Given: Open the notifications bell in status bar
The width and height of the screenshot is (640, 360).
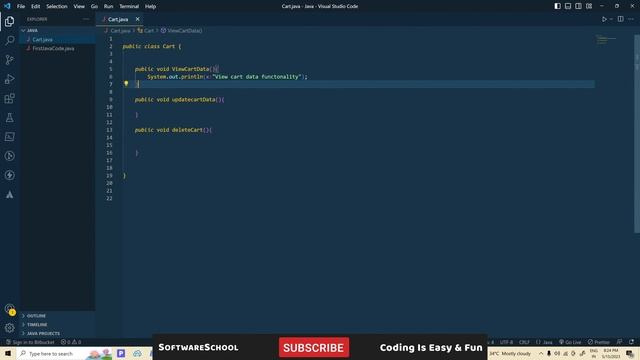Looking at the screenshot, I should point(631,342).
